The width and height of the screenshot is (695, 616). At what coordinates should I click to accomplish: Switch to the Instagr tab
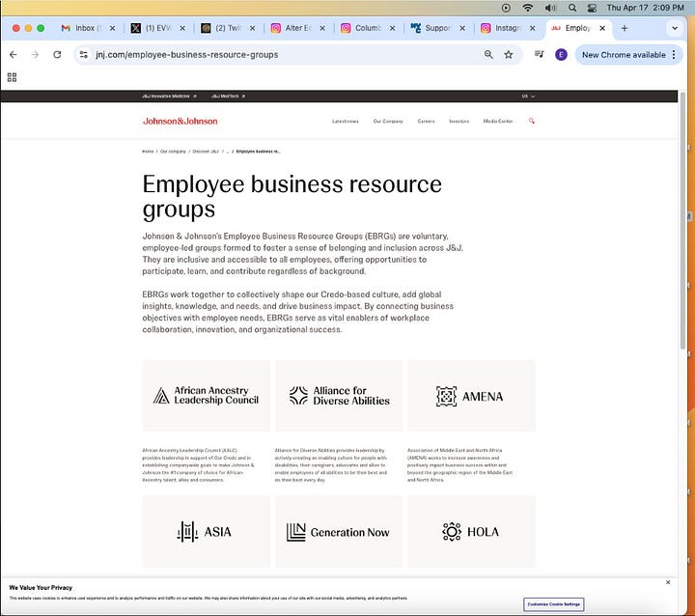click(x=508, y=28)
